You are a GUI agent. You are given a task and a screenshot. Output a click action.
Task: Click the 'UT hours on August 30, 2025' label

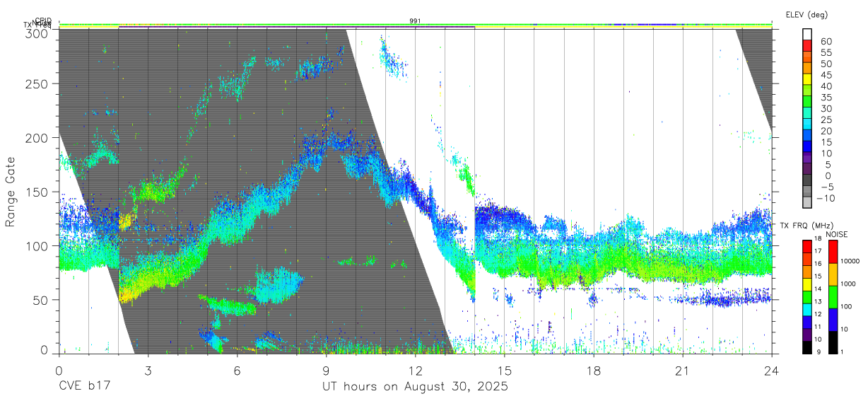(x=415, y=387)
